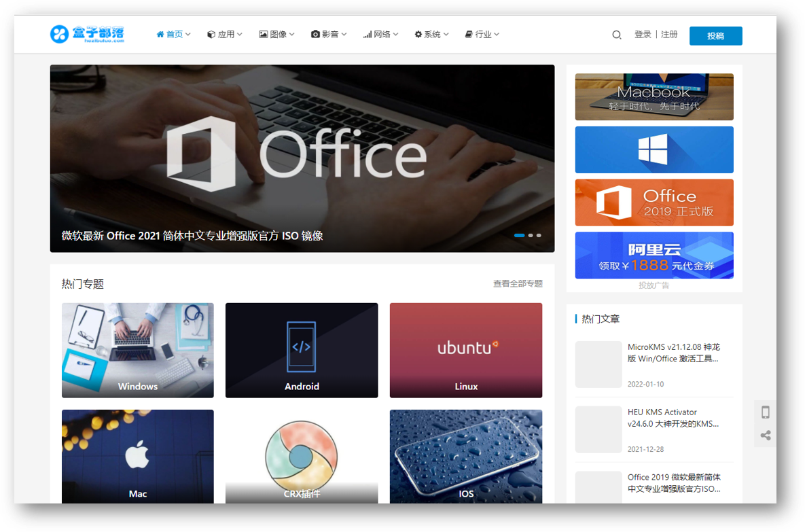Open the 首页 menu item
The width and height of the screenshot is (805, 532).
pos(173,35)
